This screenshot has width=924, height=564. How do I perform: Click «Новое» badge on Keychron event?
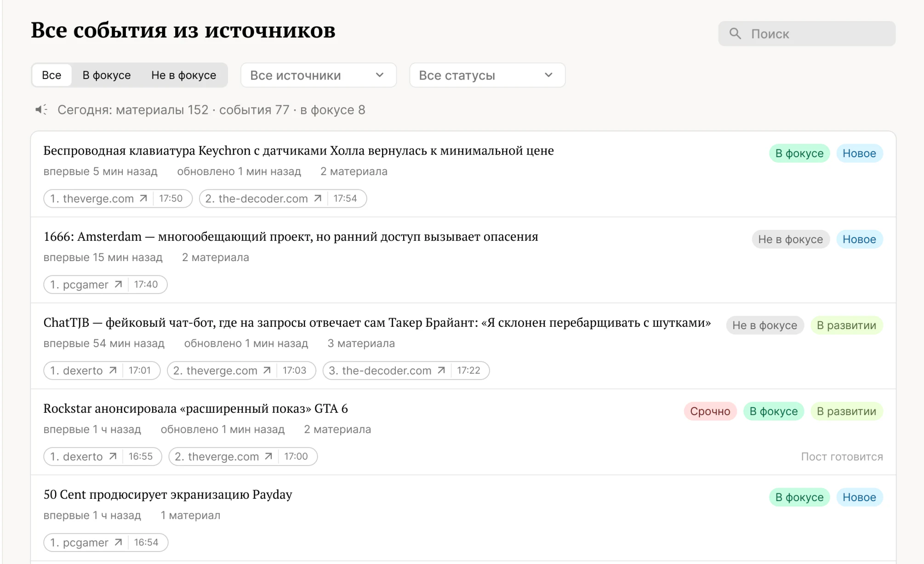click(859, 153)
